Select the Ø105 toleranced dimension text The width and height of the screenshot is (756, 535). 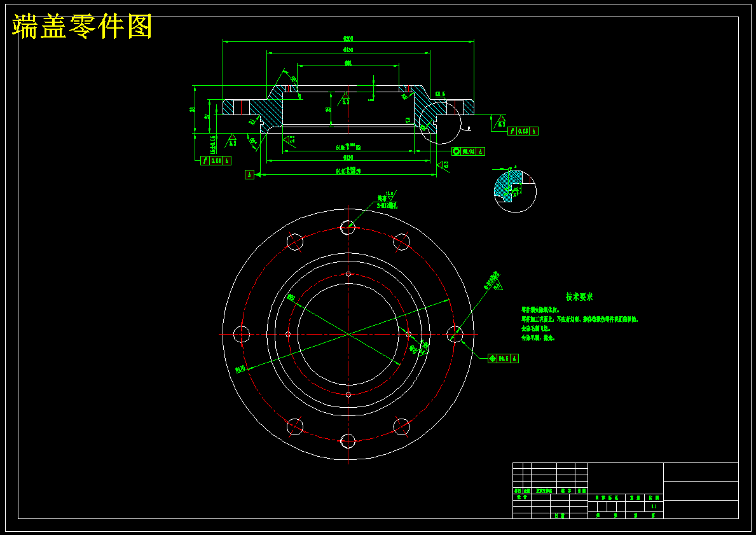point(348,147)
